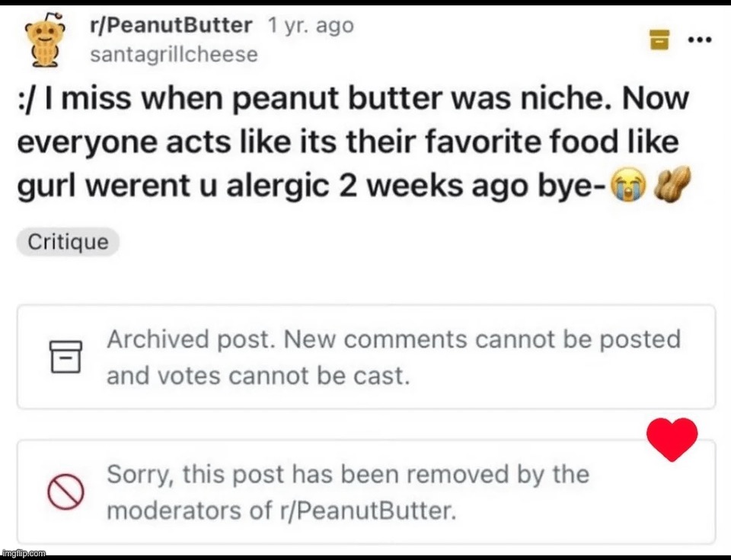Click the "1 yr. ago" timestamp
The height and width of the screenshot is (560, 731).
311,25
